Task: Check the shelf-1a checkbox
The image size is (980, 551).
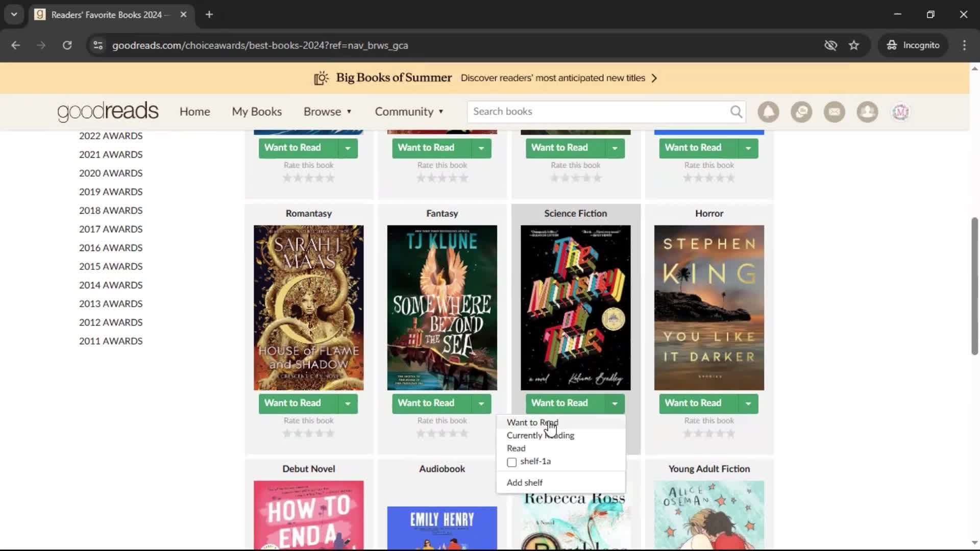Action: pos(511,462)
